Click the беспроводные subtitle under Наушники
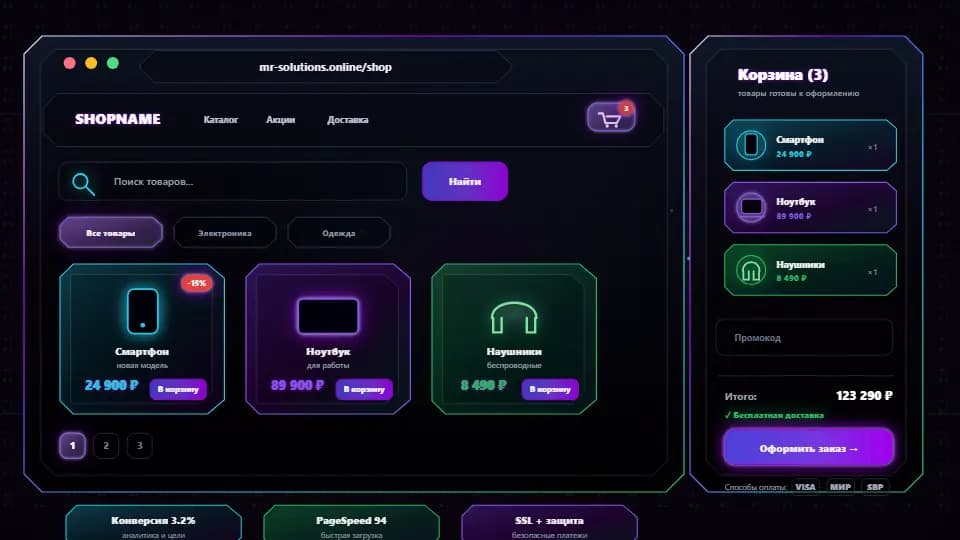Image resolution: width=960 pixels, height=540 pixels. 514,365
